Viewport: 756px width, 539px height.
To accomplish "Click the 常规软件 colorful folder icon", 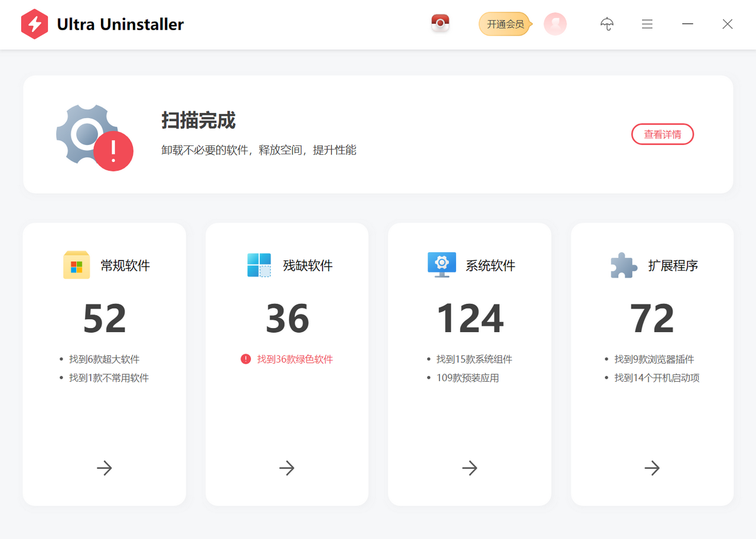I will pyautogui.click(x=76, y=265).
